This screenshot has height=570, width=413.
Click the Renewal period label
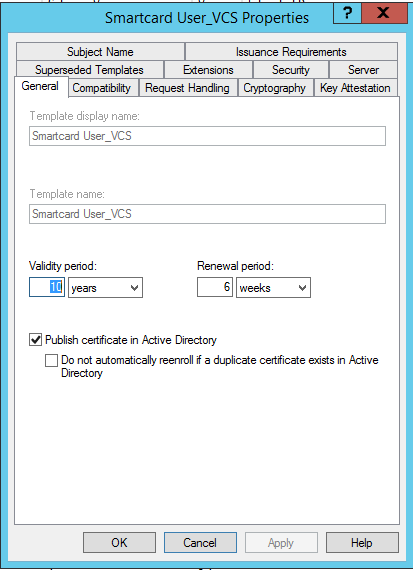235,266
